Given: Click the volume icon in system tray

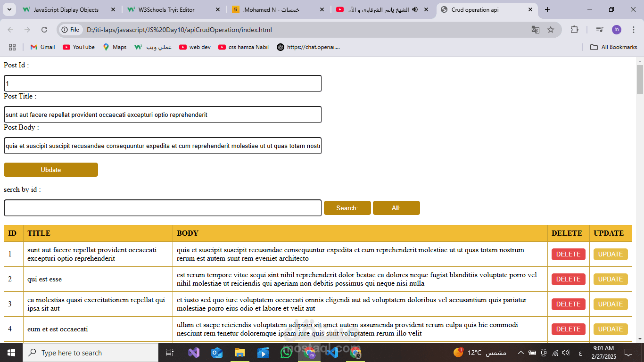Looking at the screenshot, I should (566, 353).
